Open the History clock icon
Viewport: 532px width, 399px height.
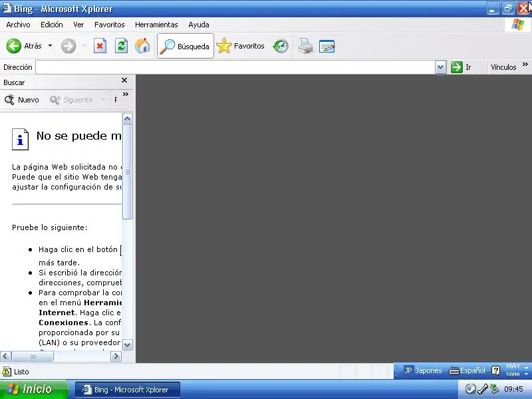281,46
